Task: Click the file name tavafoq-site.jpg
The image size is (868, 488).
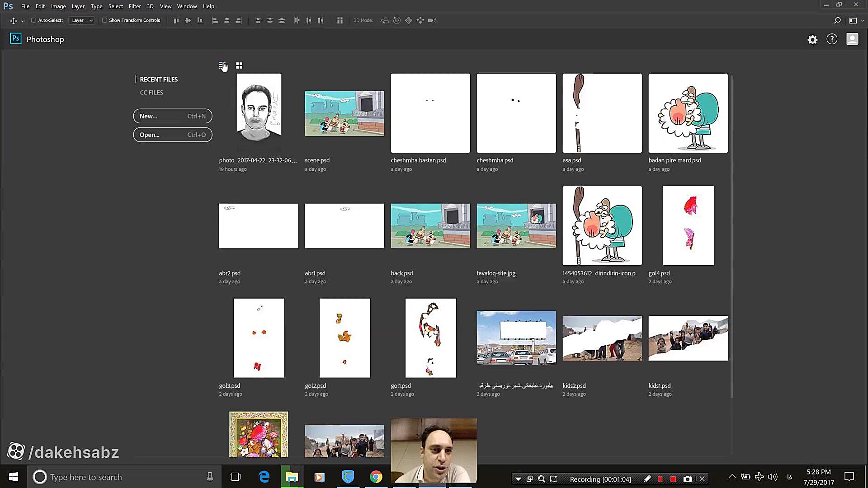Action: (496, 273)
